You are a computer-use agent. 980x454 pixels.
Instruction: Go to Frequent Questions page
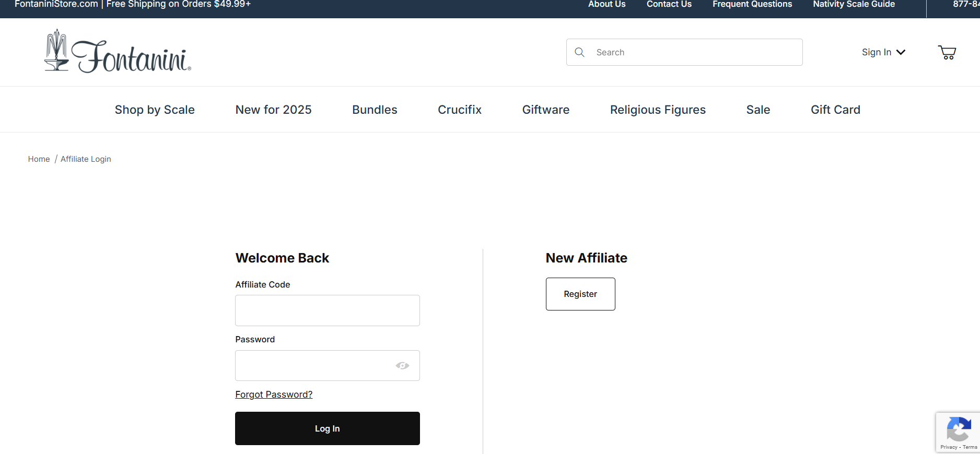[x=752, y=5]
